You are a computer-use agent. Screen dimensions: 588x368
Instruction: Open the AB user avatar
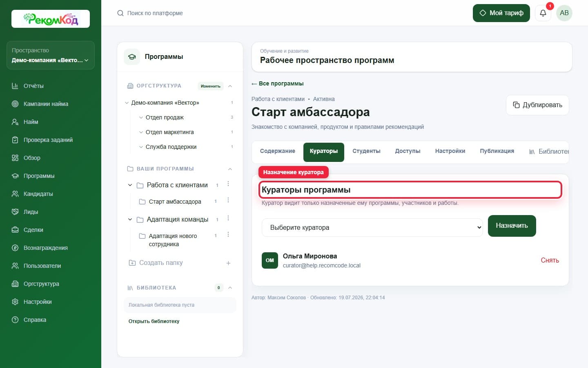point(564,13)
